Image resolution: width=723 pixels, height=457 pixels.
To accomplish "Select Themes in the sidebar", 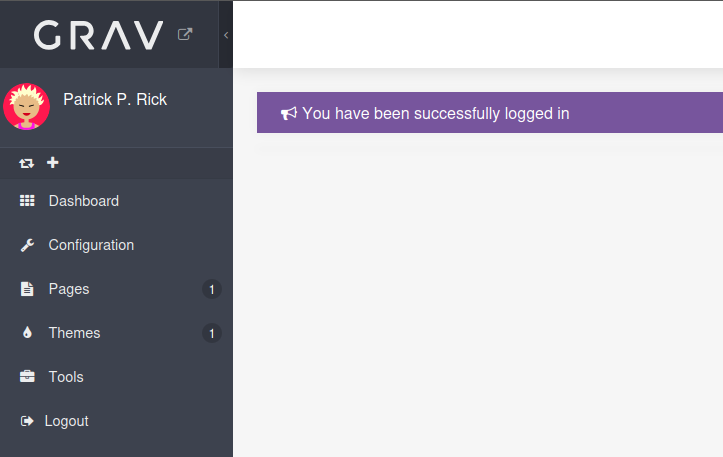I will point(75,333).
